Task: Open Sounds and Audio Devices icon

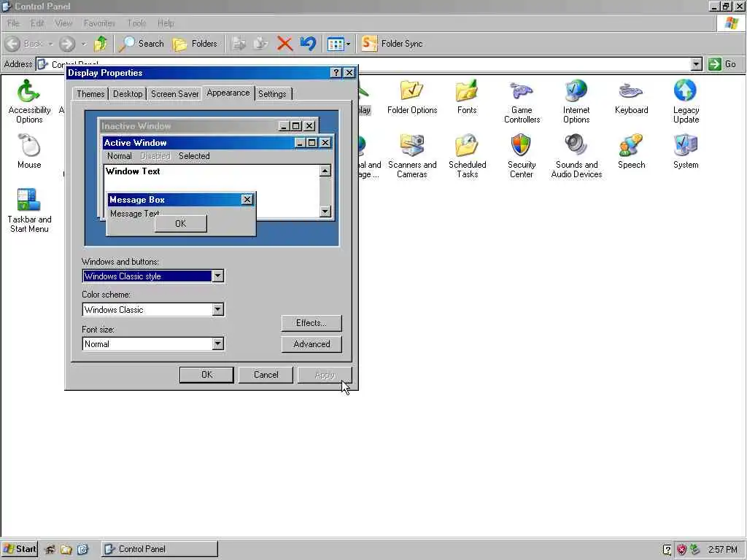Action: pos(576,156)
